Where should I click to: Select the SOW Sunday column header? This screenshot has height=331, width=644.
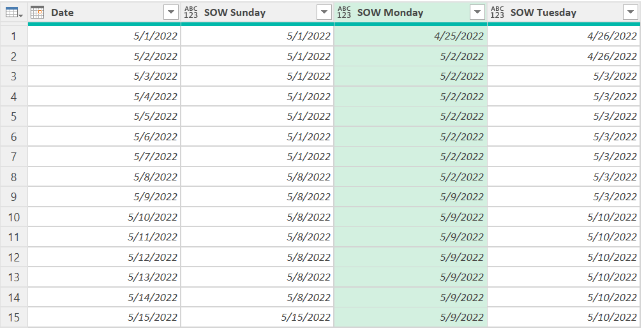tap(257, 12)
